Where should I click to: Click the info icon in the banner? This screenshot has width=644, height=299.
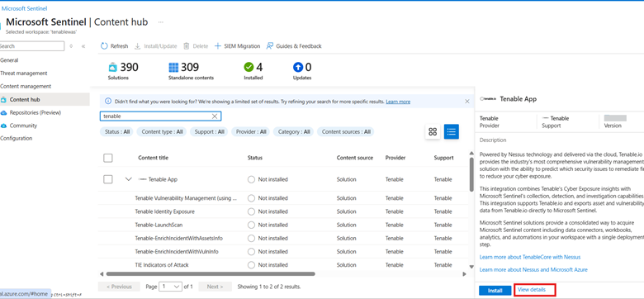108,101
